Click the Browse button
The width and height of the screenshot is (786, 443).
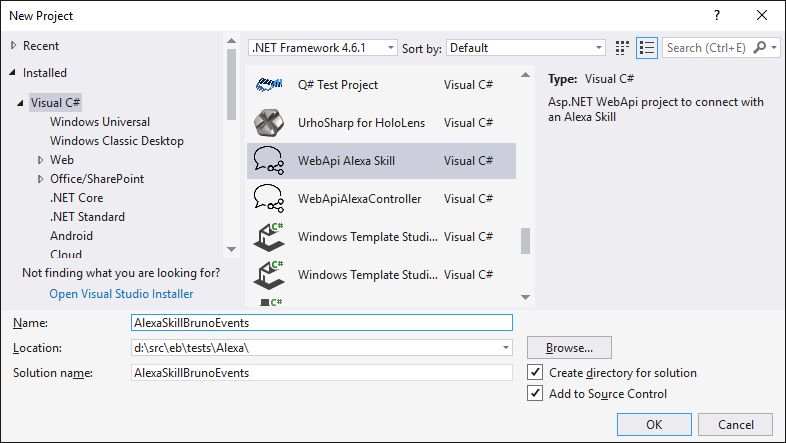pyautogui.click(x=569, y=348)
